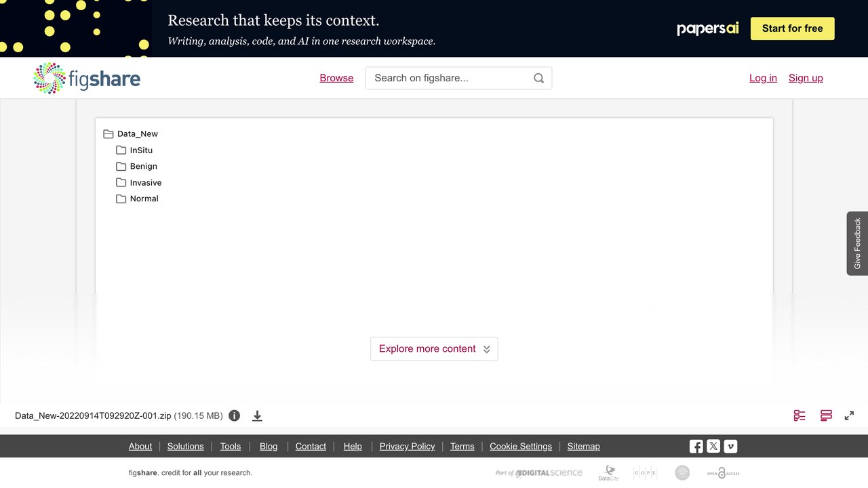The width and height of the screenshot is (868, 488).
Task: Open the Normal folder icon
Action: tap(121, 199)
